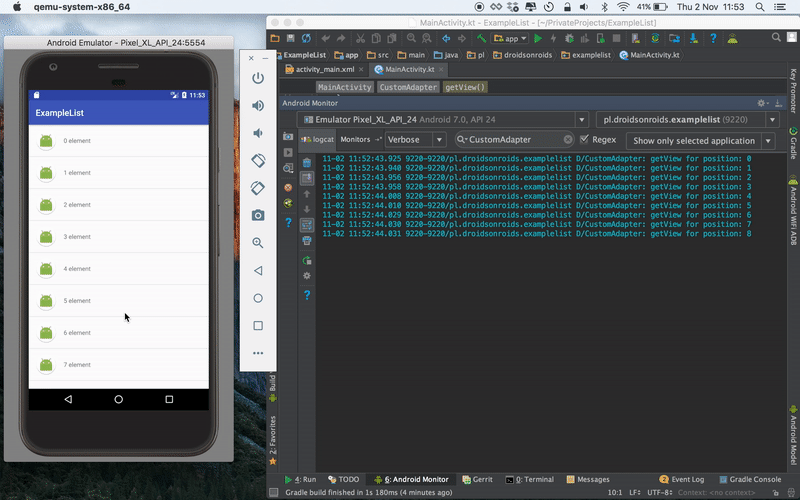Select the logcat tab
This screenshot has height=500, width=800.
[x=317, y=139]
